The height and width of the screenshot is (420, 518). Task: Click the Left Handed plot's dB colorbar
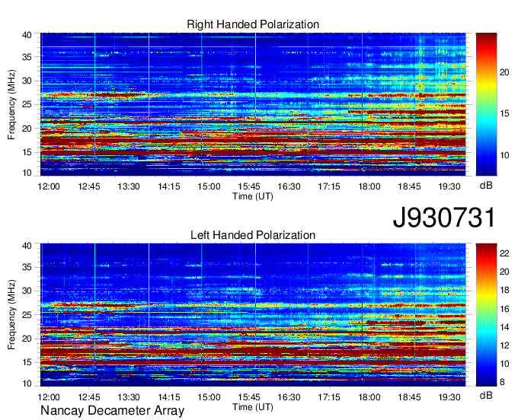coord(486,315)
